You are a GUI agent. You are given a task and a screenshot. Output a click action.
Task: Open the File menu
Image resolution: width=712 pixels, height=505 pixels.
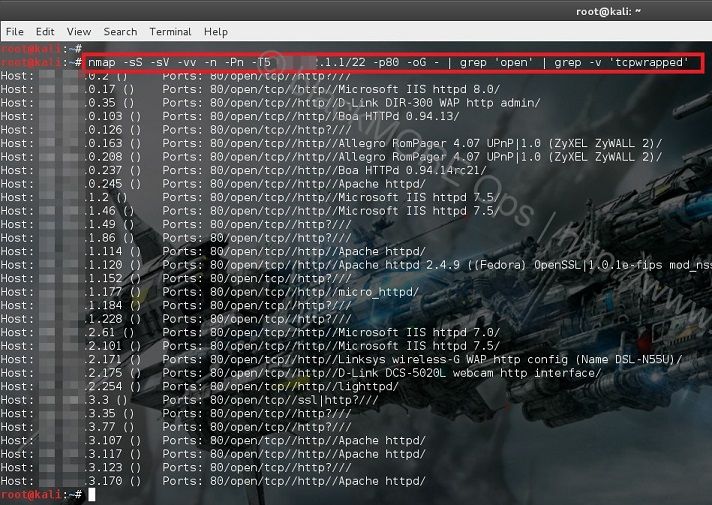pyautogui.click(x=15, y=32)
